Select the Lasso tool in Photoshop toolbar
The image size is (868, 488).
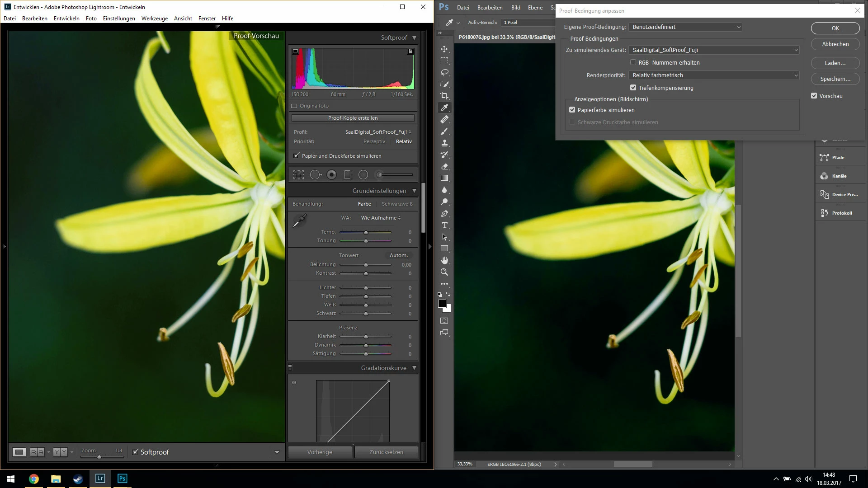click(444, 72)
